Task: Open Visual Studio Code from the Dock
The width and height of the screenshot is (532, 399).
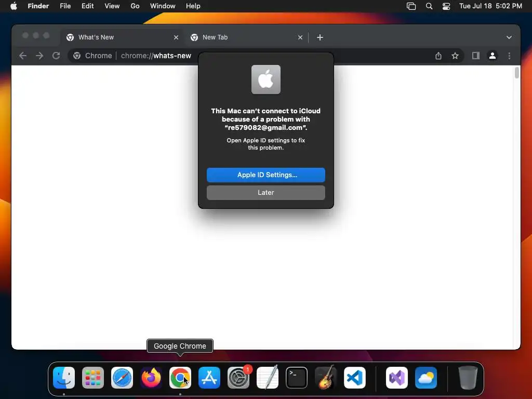Action: pos(354,378)
